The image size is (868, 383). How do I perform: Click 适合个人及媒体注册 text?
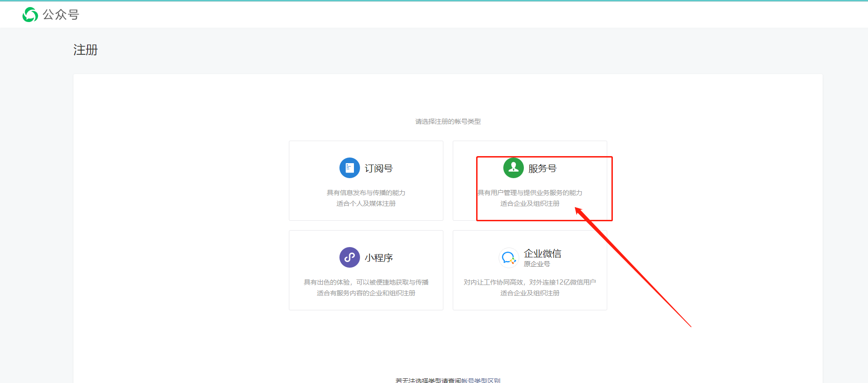366,203
